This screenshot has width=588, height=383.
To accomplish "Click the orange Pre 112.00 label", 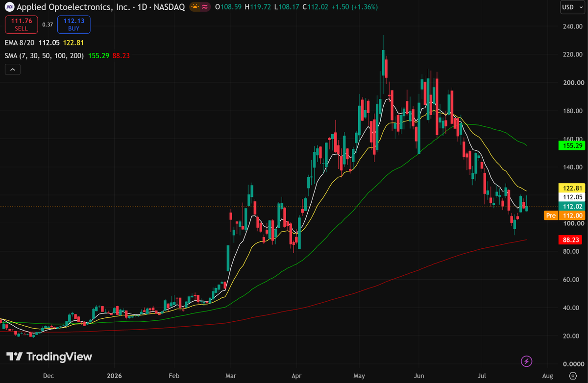I will (564, 215).
